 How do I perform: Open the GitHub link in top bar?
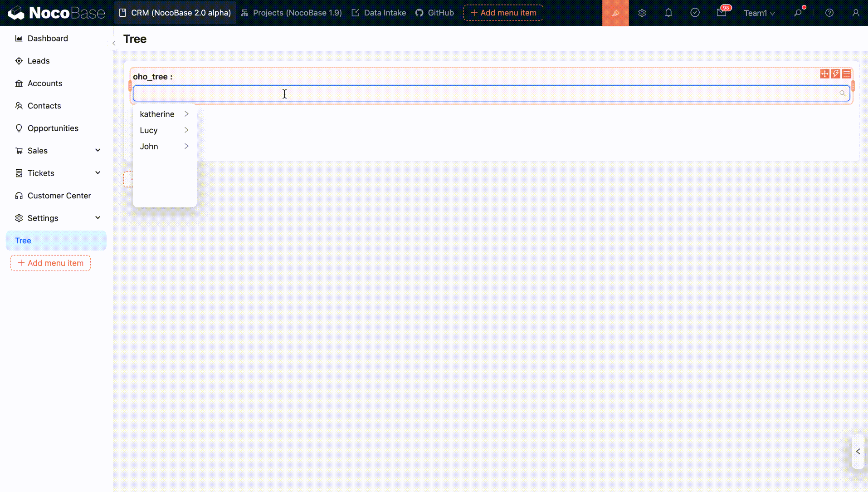pyautogui.click(x=434, y=13)
